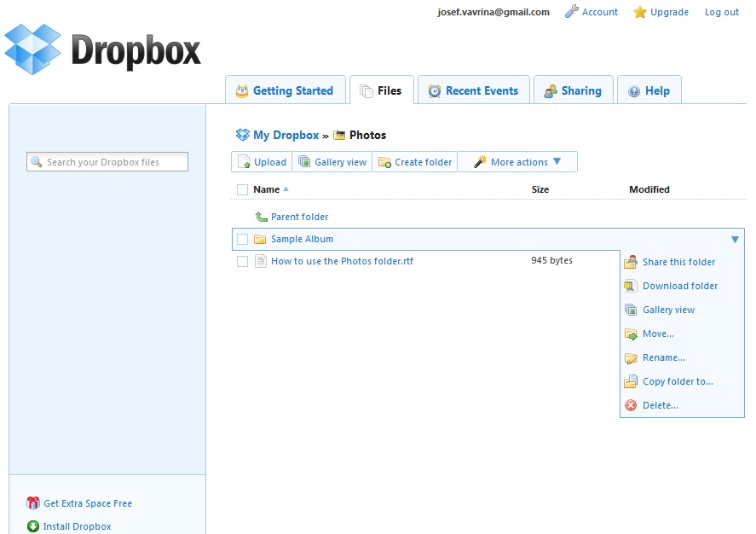The image size is (756, 534).
Task: Sort files by the Name column
Action: (x=266, y=189)
